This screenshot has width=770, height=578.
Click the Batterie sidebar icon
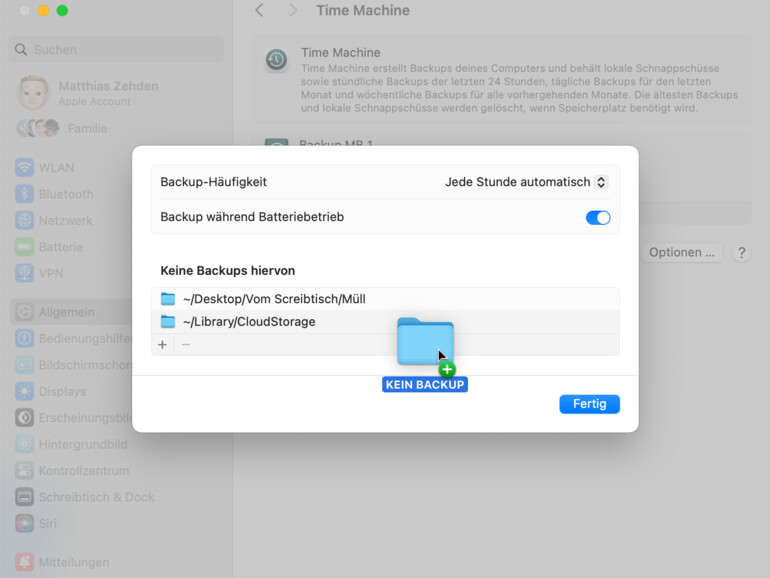coord(25,247)
